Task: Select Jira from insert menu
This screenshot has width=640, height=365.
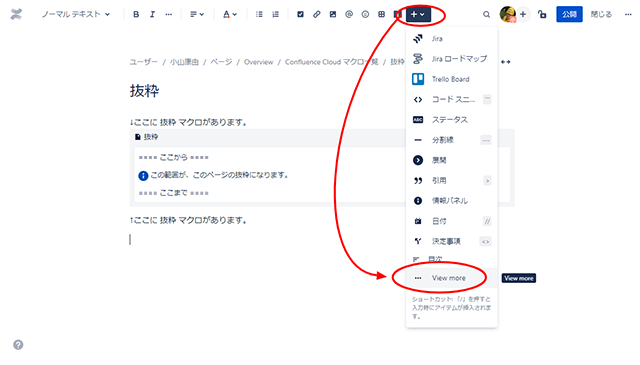Action: point(452,38)
